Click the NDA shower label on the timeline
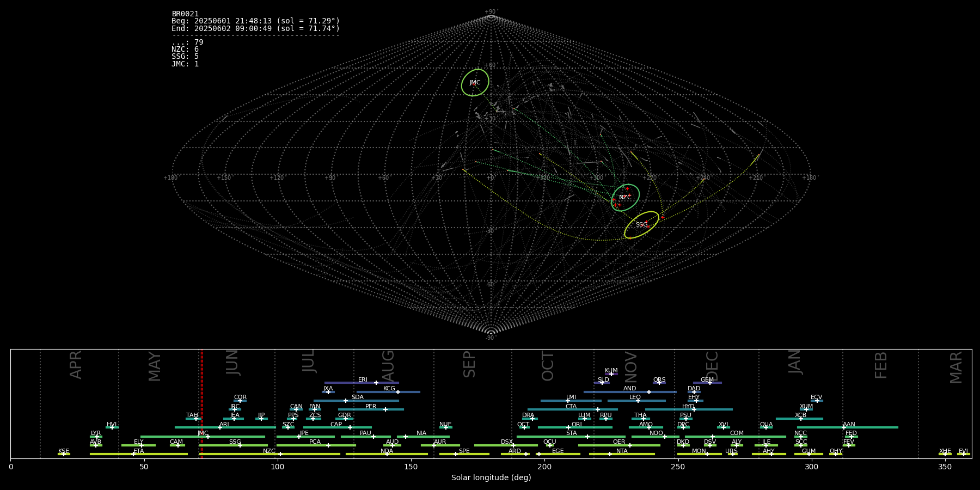The image size is (980, 490). [x=387, y=451]
